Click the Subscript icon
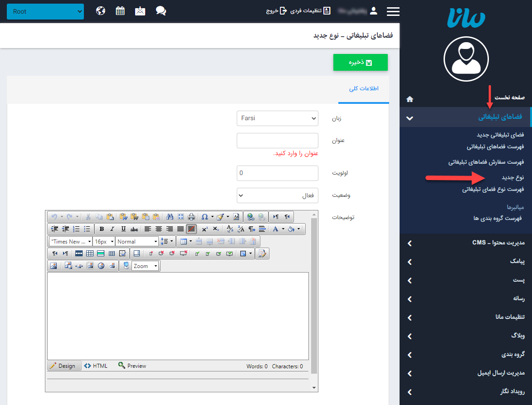Image resolution: width=532 pixels, height=405 pixels. pos(216,229)
